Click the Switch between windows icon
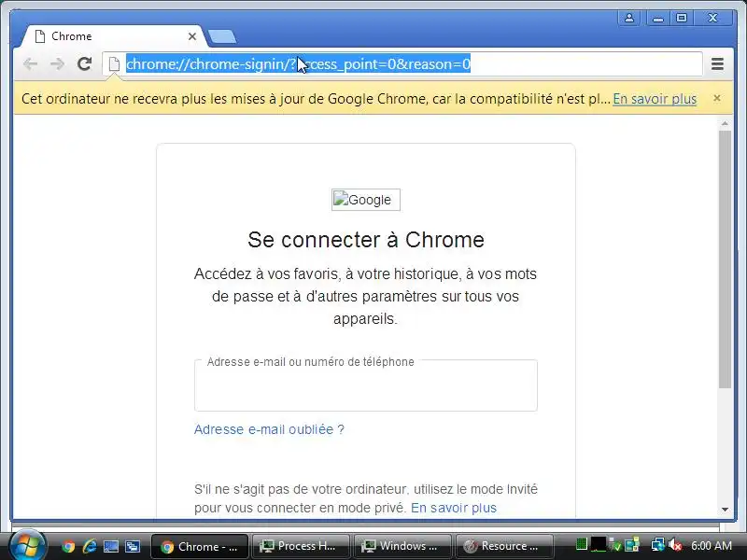Screen dimensions: 747x560 tap(133, 546)
